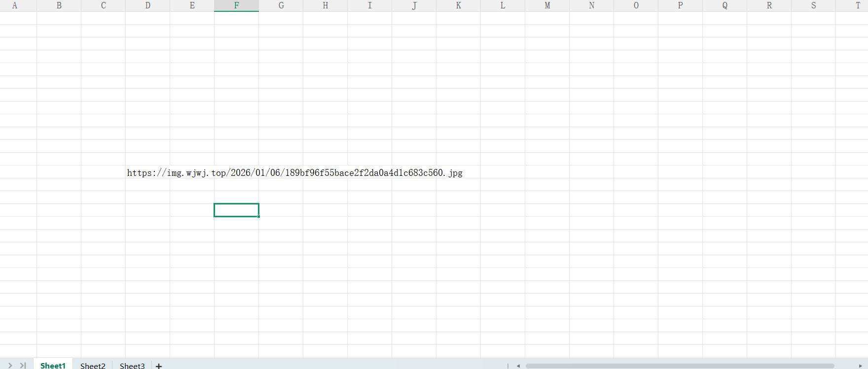Add a new sheet with plus icon
This screenshot has height=369, width=868.
159,366
